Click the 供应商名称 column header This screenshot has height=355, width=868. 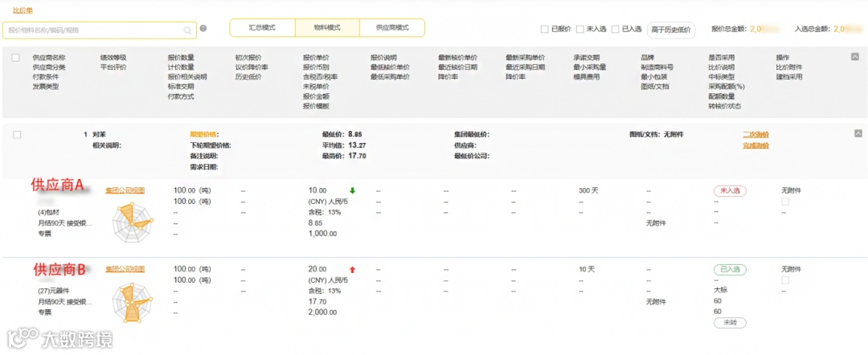(x=49, y=58)
